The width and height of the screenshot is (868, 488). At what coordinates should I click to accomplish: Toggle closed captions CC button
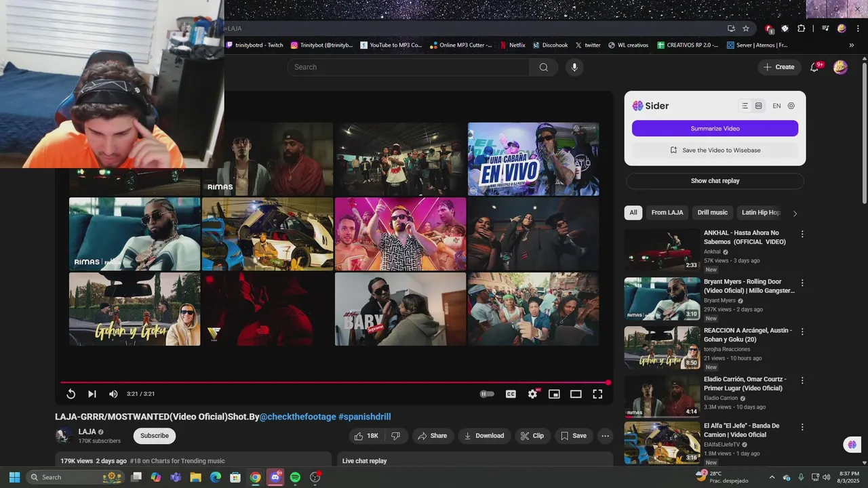pyautogui.click(x=511, y=394)
